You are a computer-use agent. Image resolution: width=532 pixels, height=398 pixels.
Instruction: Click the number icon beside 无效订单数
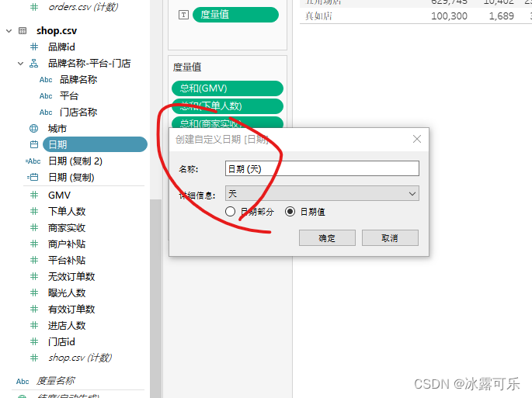click(x=34, y=276)
